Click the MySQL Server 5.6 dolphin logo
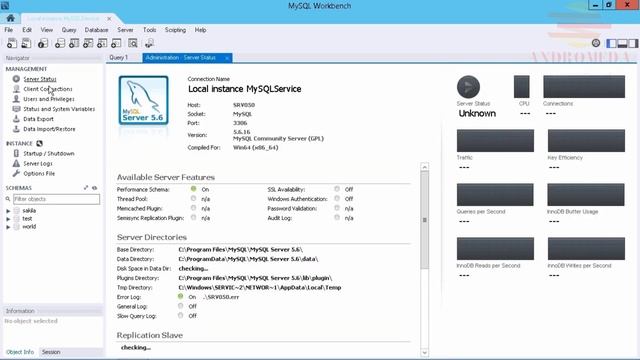Image resolution: width=640 pixels, height=360 pixels. tap(143, 100)
